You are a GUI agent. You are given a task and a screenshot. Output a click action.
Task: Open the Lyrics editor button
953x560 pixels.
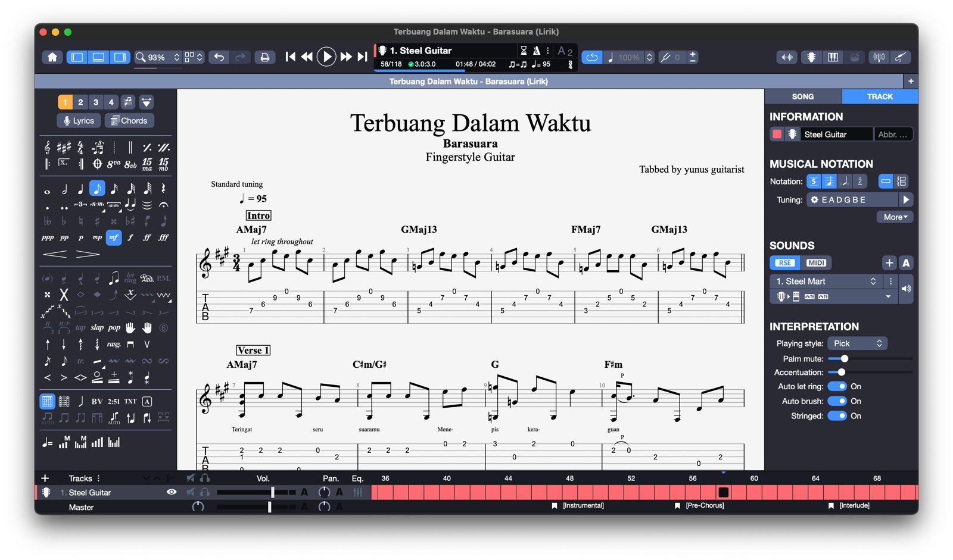point(79,120)
